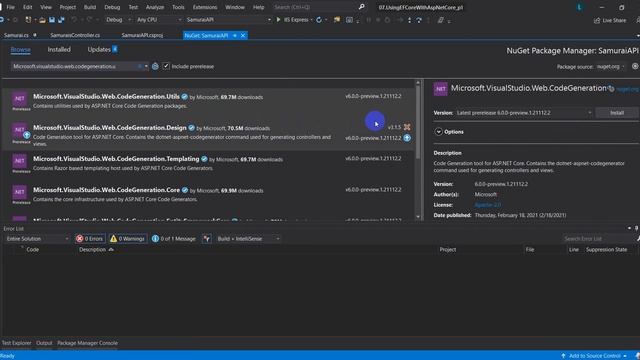Toggle Include prerelease checkbox
640x360 pixels.
(166, 66)
